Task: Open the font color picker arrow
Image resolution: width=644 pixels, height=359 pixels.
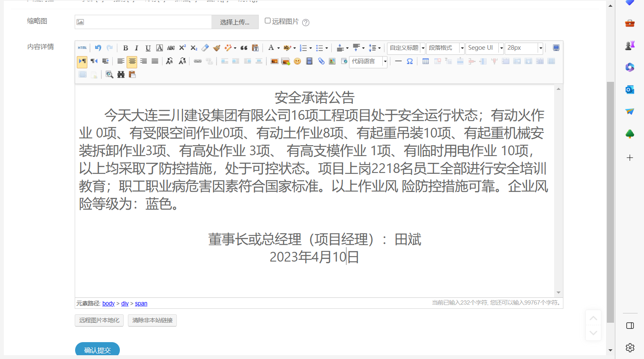Action: click(x=279, y=48)
